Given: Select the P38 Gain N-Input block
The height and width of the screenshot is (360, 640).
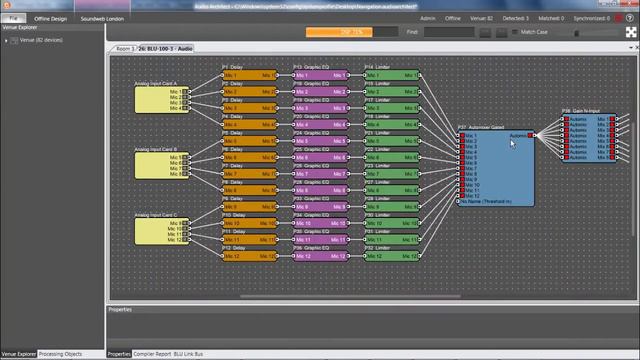Looking at the screenshot, I should pos(589,138).
